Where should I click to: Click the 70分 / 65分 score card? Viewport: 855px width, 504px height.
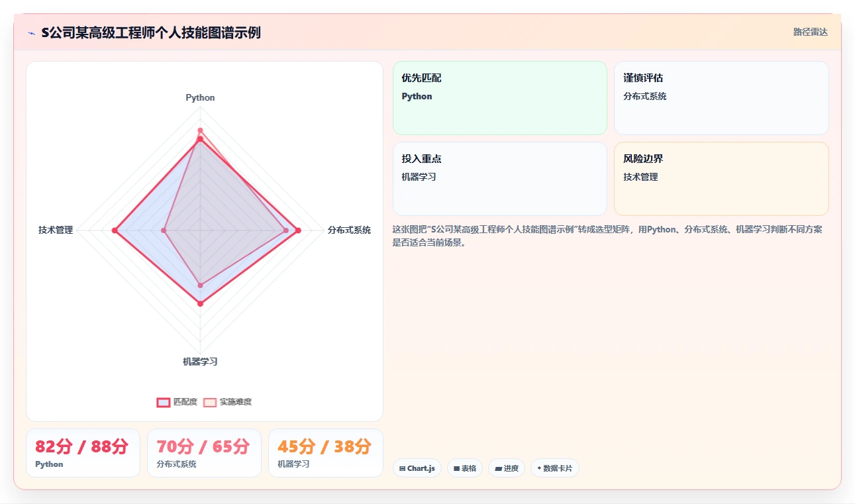204,453
